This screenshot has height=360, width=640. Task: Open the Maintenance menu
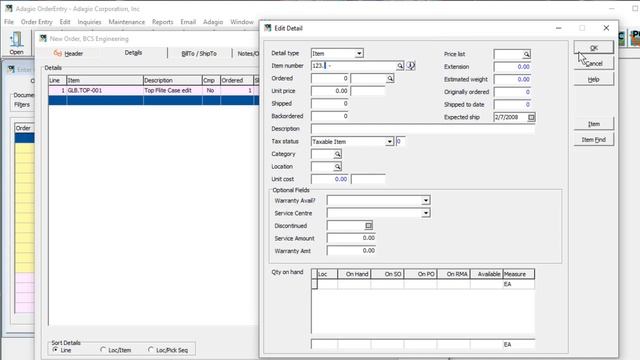click(127, 22)
